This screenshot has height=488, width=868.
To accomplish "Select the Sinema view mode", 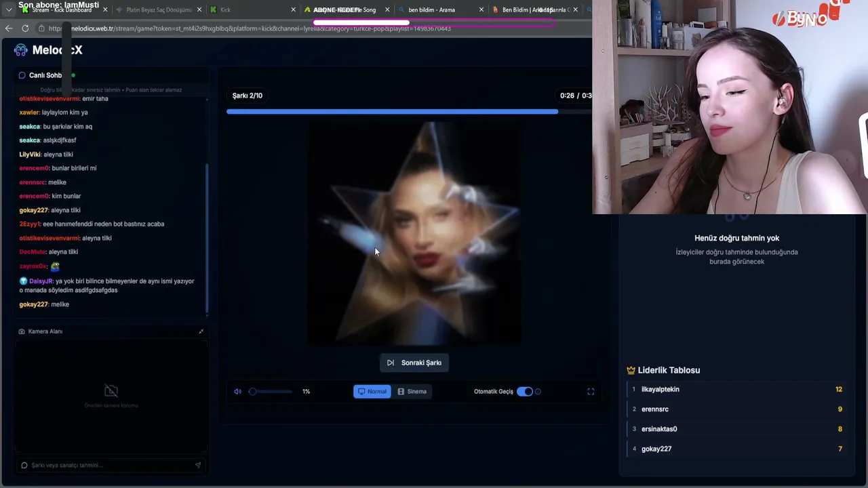I will 412,391.
